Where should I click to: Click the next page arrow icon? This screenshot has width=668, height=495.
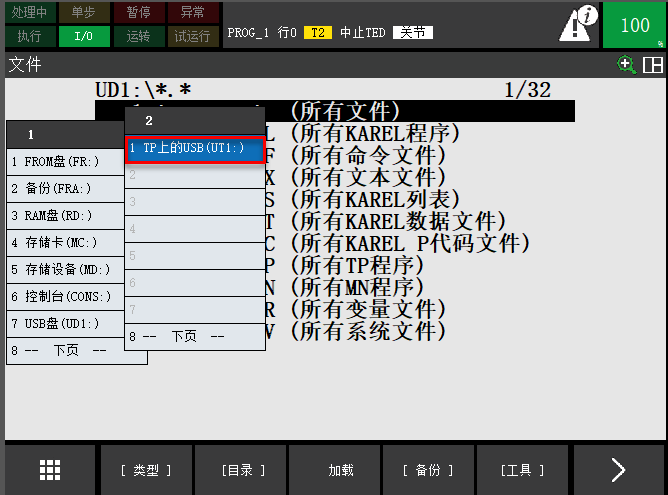(618, 469)
